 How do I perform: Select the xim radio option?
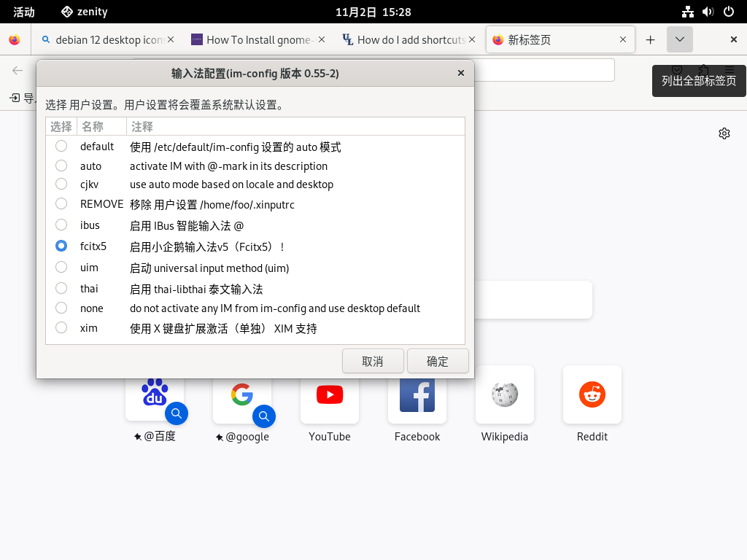pos(61,328)
